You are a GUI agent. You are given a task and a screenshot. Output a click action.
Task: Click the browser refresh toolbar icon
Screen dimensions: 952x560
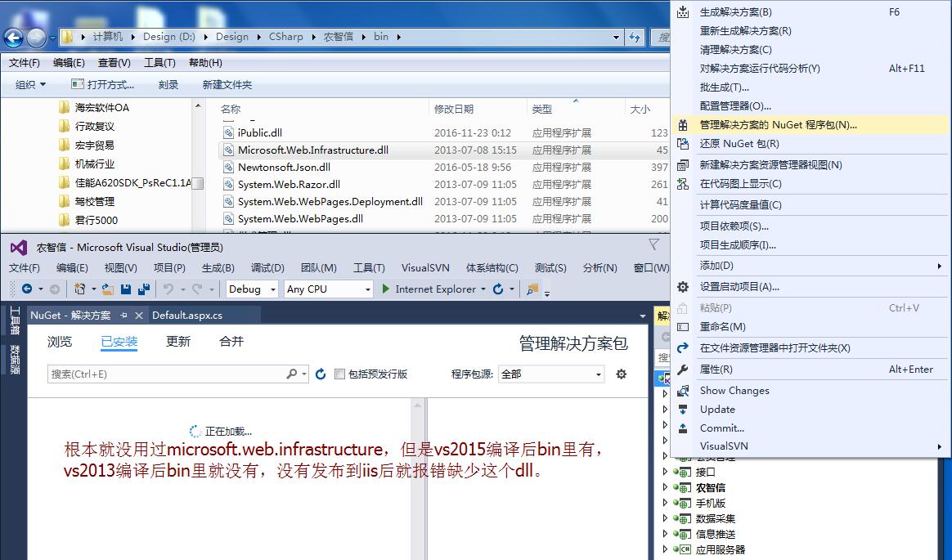[498, 289]
